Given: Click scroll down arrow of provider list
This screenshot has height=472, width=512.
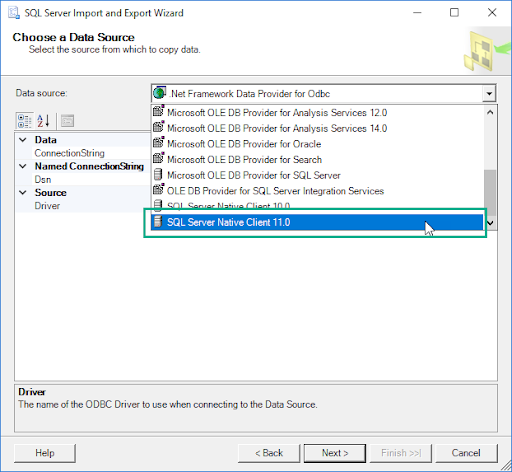Looking at the screenshot, I should 490,223.
